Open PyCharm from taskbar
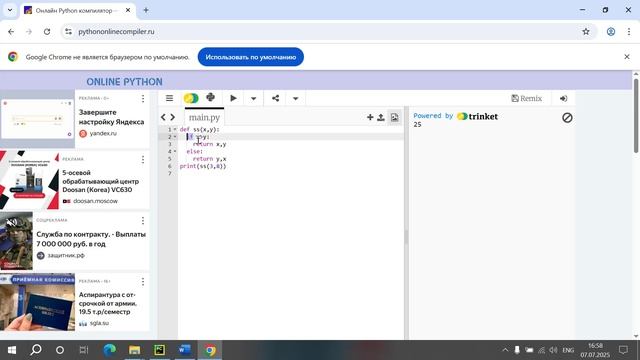This screenshot has width=640, height=360. click(x=159, y=350)
